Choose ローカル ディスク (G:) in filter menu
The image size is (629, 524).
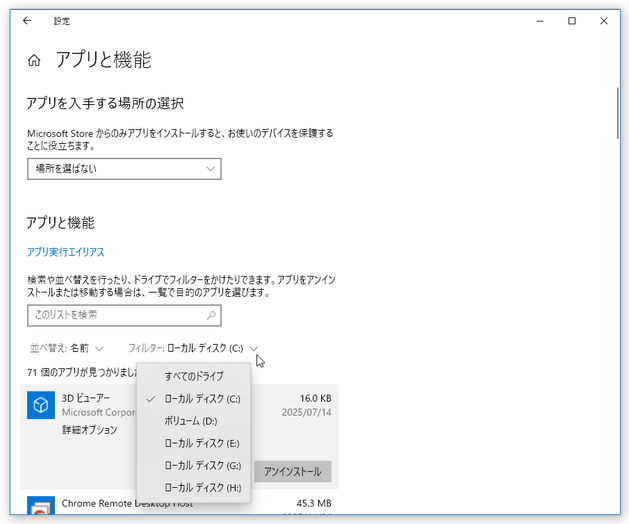click(194, 465)
